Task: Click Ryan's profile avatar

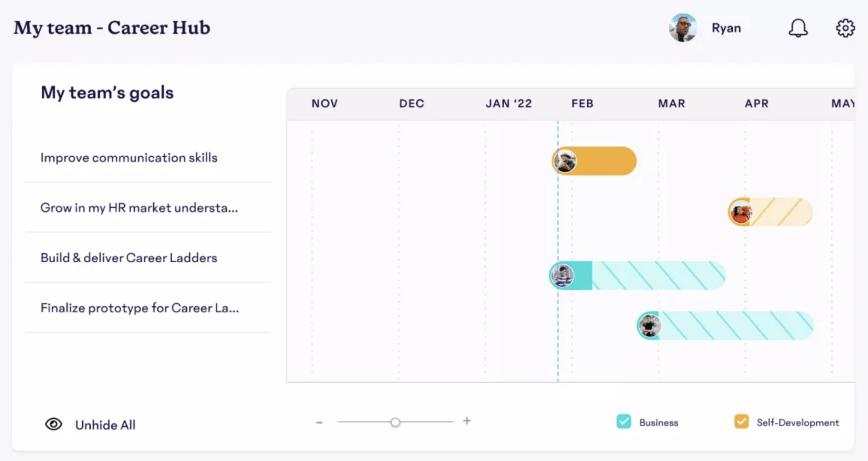Action: click(x=683, y=28)
